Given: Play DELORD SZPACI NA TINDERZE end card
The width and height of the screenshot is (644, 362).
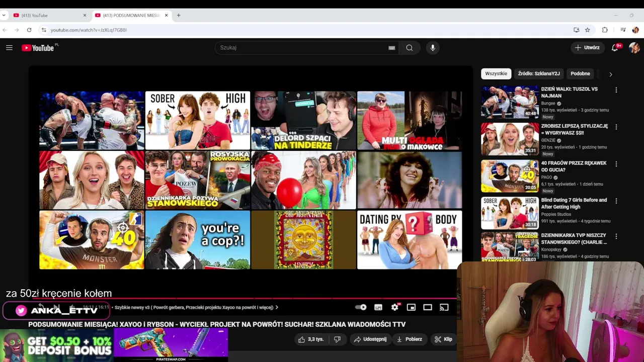Looking at the screenshot, I should coord(303,120).
